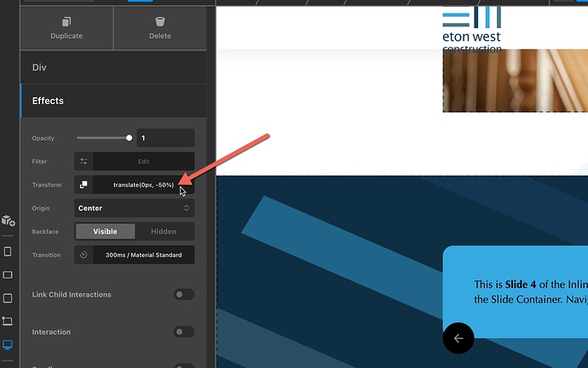Select the mobile phone breakpoint icon
The image size is (588, 368).
point(9,252)
